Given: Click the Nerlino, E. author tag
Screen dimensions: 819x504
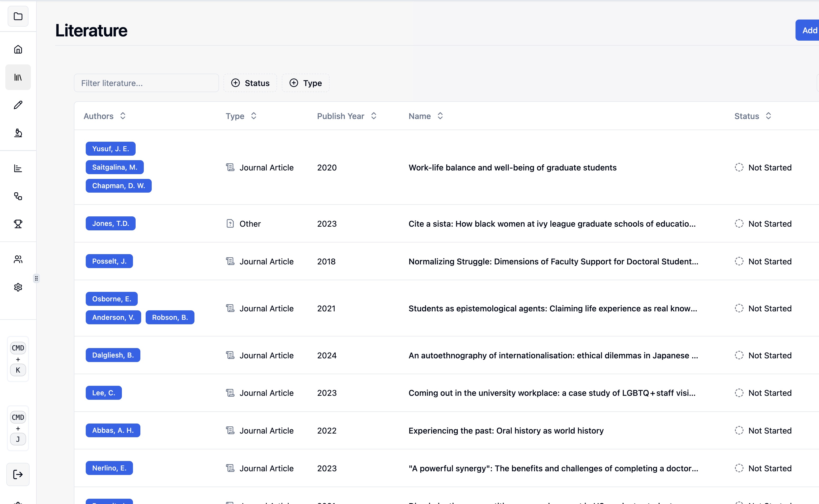Looking at the screenshot, I should pos(109,468).
